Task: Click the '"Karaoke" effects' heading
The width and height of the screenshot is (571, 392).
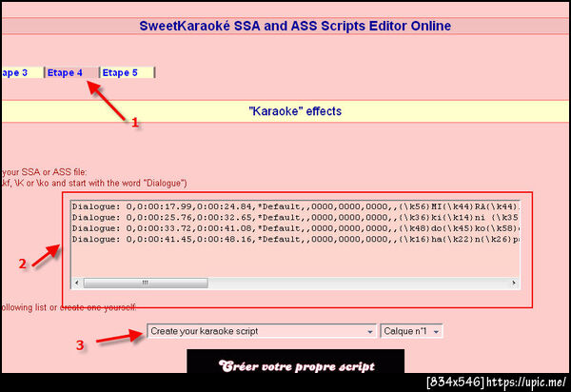Action: pyautogui.click(x=295, y=111)
